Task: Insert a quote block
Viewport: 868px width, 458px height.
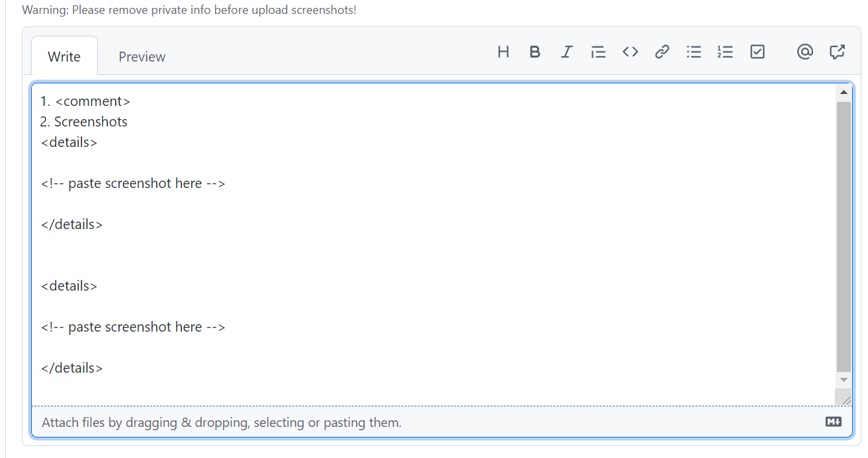Action: click(x=598, y=52)
